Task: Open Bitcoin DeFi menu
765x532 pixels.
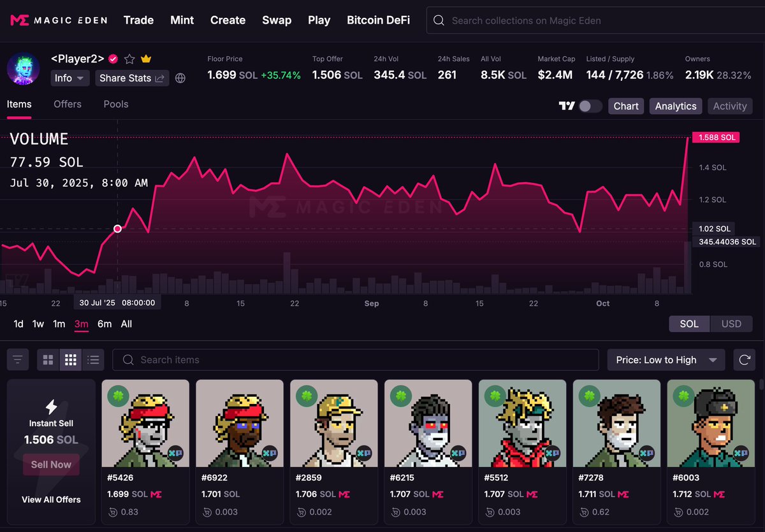Action: coord(378,20)
